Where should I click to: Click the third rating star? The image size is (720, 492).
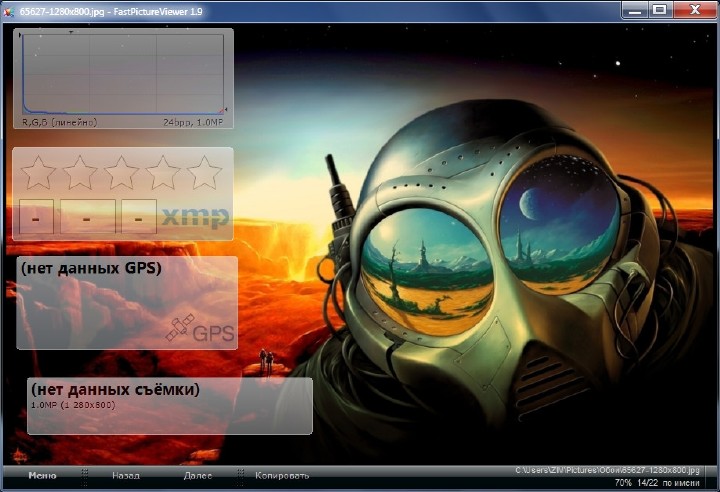pyautogui.click(x=121, y=172)
